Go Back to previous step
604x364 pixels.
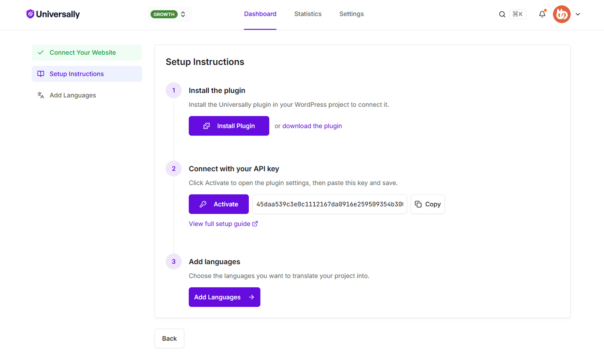pyautogui.click(x=169, y=339)
